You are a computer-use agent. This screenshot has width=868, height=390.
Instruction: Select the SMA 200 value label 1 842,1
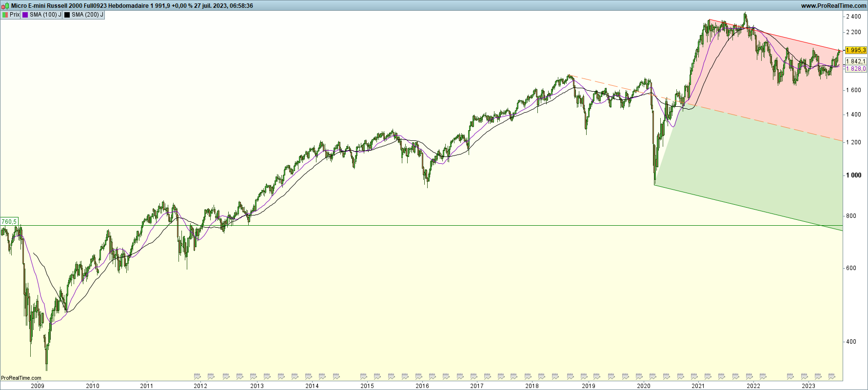[x=856, y=61]
